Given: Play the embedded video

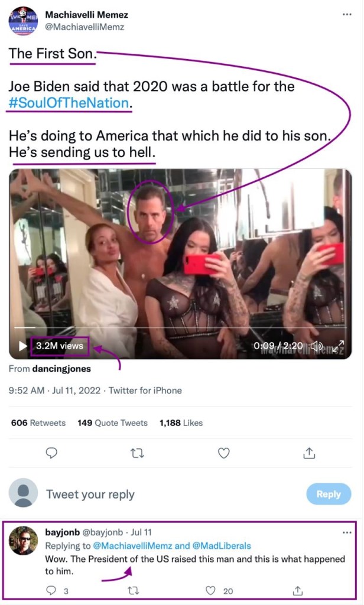Looking at the screenshot, I should [23, 346].
